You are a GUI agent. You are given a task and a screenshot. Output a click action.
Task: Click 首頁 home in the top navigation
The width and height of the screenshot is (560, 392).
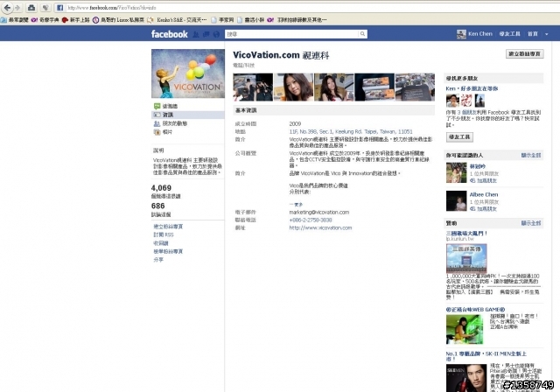pos(533,34)
